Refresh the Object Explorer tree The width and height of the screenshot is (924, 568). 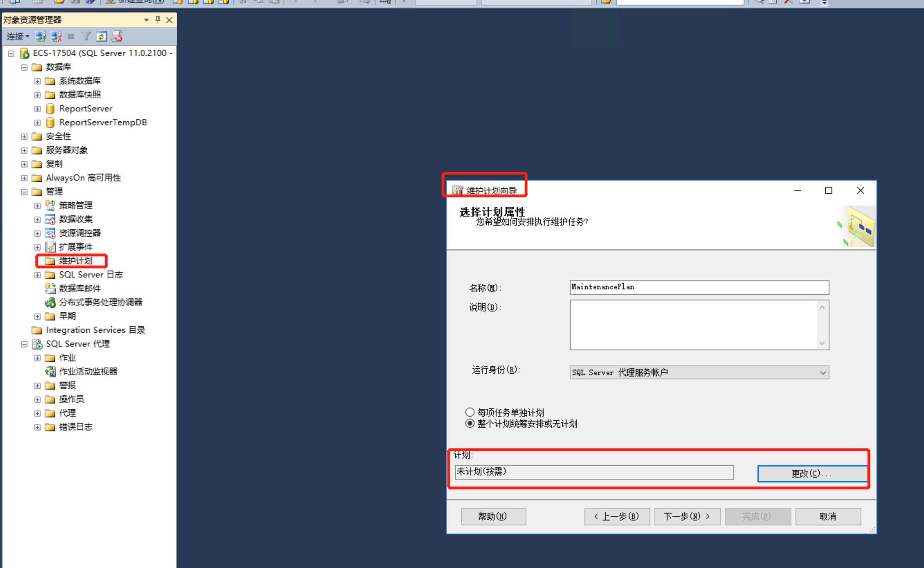click(101, 36)
